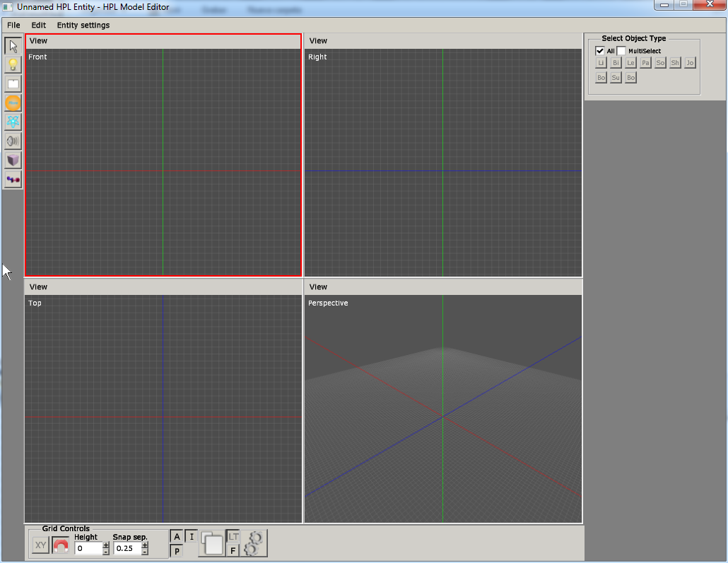Uncheck the All object type checkbox
The width and height of the screenshot is (728, 563).
tap(600, 51)
